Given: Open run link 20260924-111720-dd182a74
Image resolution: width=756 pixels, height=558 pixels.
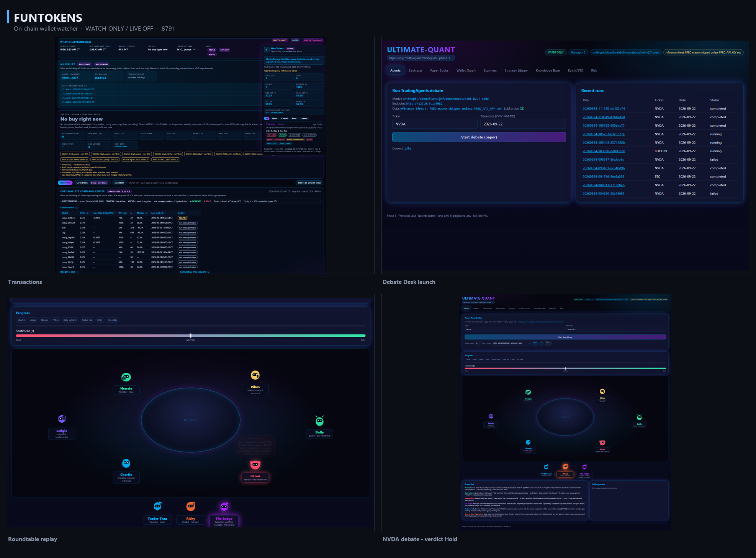Looking at the screenshot, I should pyautogui.click(x=604, y=109).
